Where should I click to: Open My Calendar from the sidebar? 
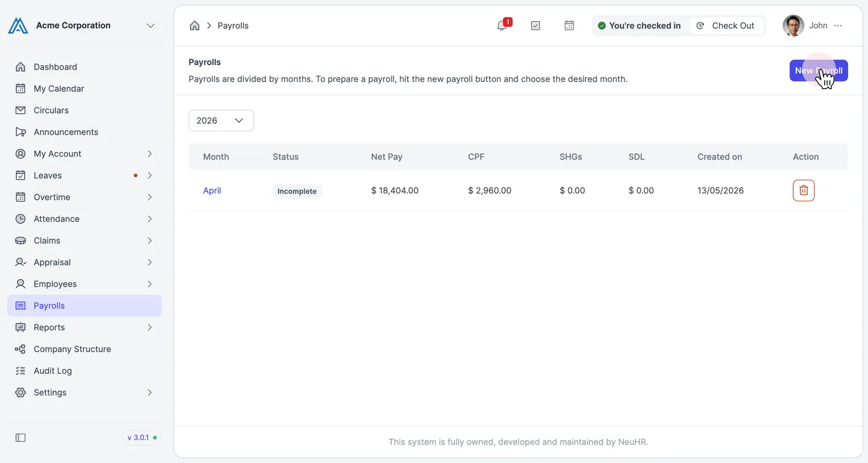tap(84, 89)
